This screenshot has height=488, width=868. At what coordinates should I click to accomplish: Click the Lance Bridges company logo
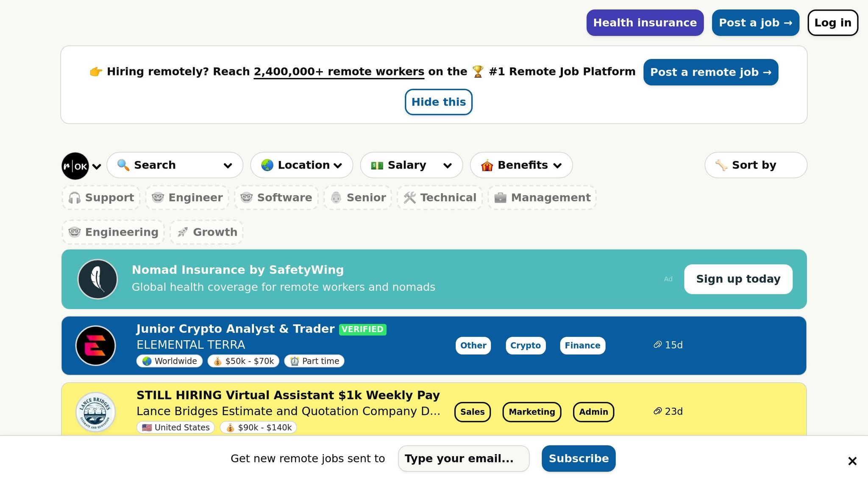[x=95, y=412]
